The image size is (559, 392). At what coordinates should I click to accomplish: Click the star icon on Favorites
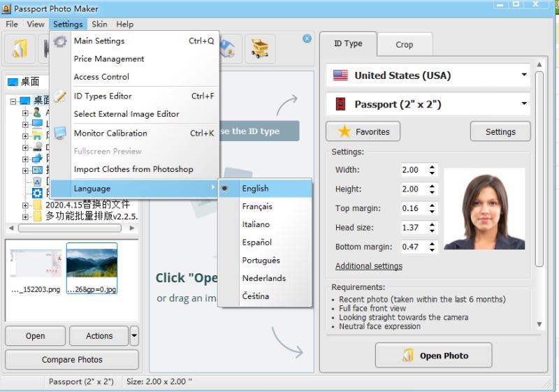coord(344,131)
